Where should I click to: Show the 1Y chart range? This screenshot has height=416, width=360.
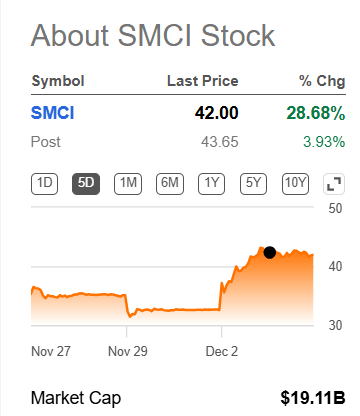coord(212,184)
